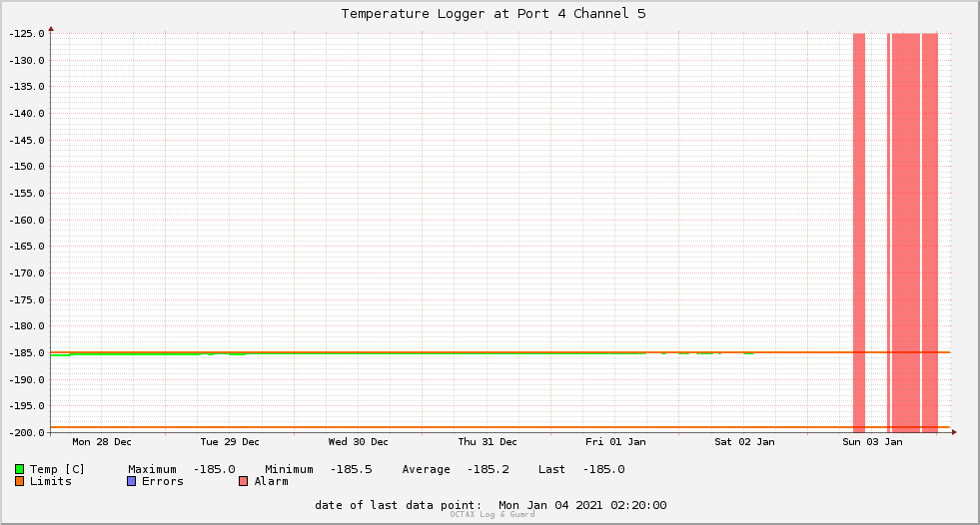Image resolution: width=980 pixels, height=525 pixels.
Task: Click the orange Limits legend swatch
Action: point(19,481)
